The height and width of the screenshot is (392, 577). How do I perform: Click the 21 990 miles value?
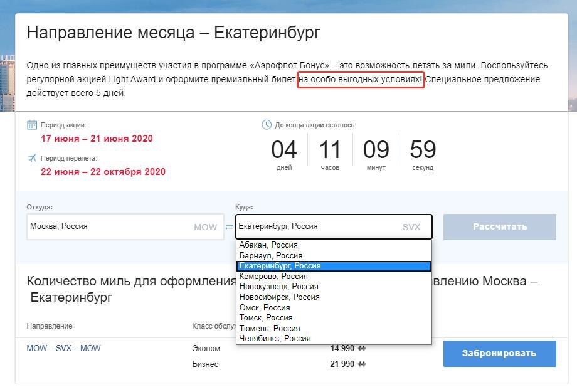[x=342, y=364]
